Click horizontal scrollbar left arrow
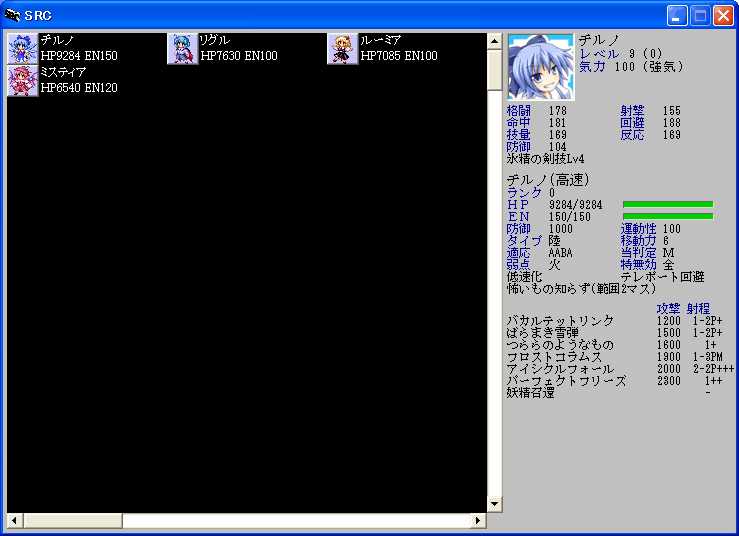Image resolution: width=739 pixels, height=536 pixels. pos(14,520)
